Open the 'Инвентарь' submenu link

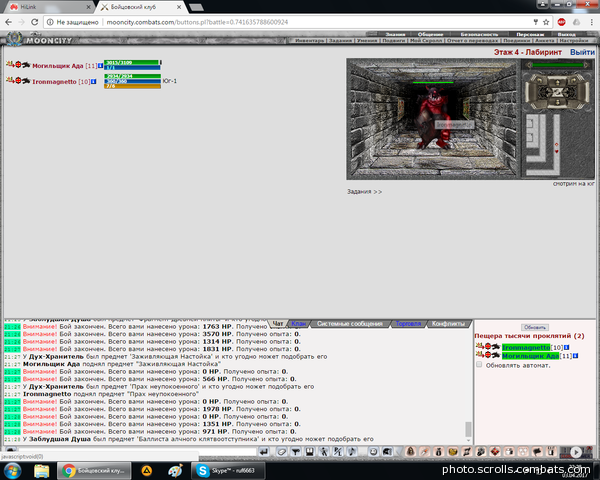[x=310, y=41]
